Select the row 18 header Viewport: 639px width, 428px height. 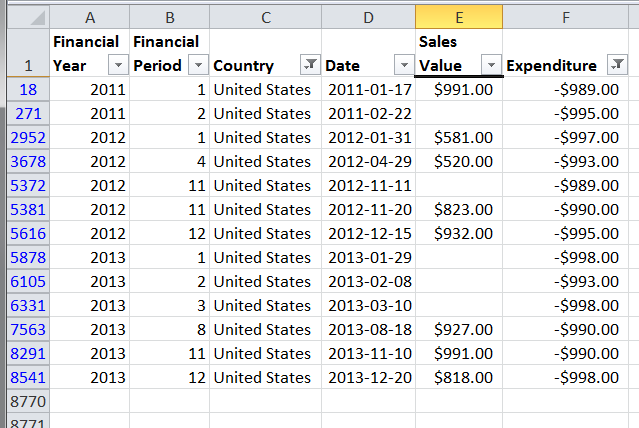pos(26,89)
